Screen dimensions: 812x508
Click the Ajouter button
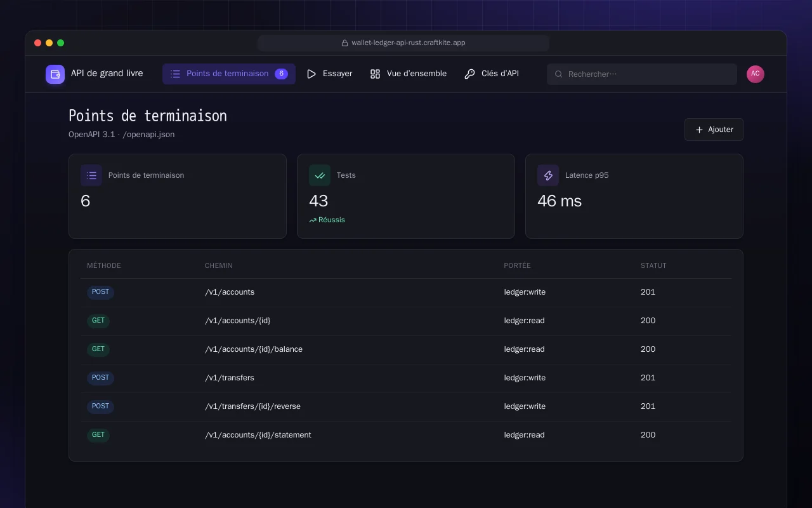pyautogui.click(x=714, y=130)
